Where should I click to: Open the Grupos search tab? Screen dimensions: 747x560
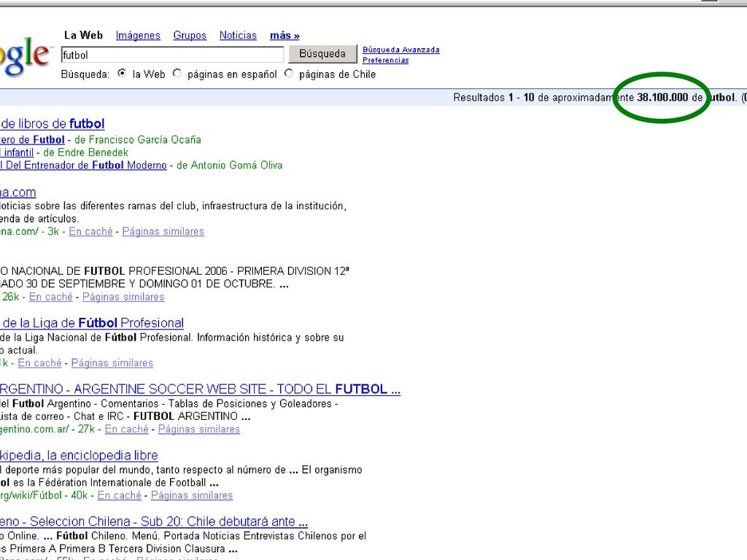tap(190, 36)
